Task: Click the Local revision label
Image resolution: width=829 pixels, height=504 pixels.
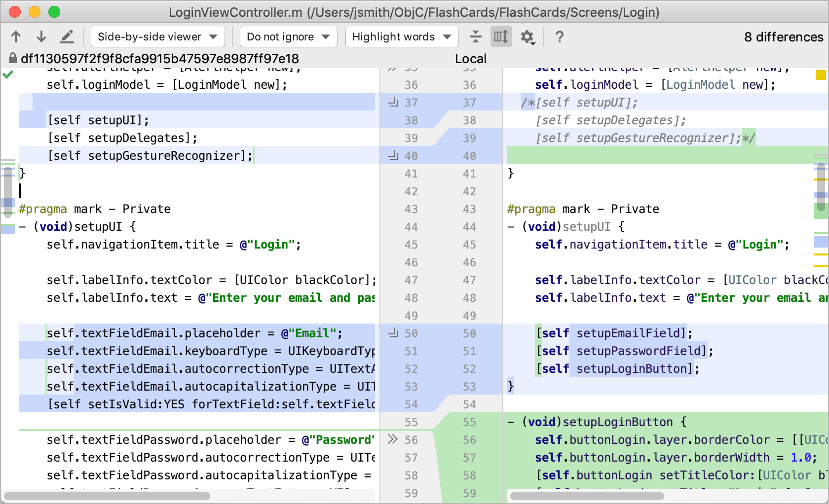Action: tap(471, 59)
